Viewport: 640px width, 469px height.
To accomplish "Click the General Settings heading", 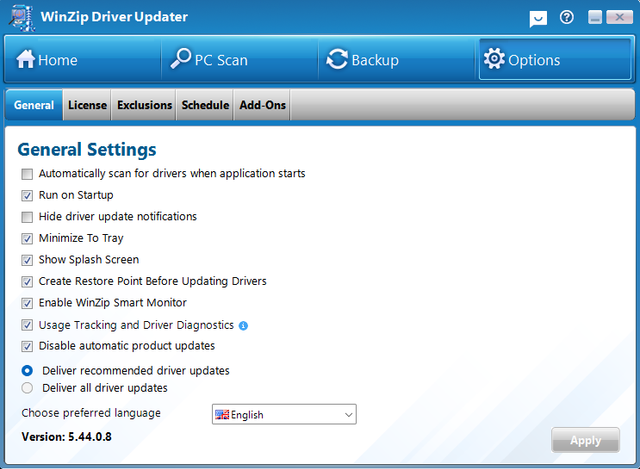I will (87, 149).
